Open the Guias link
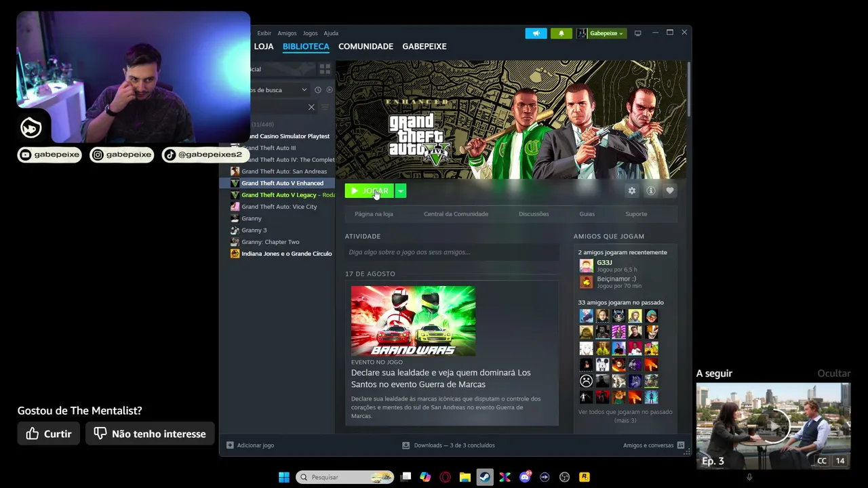Screen dimensions: 868x488 point(587,214)
